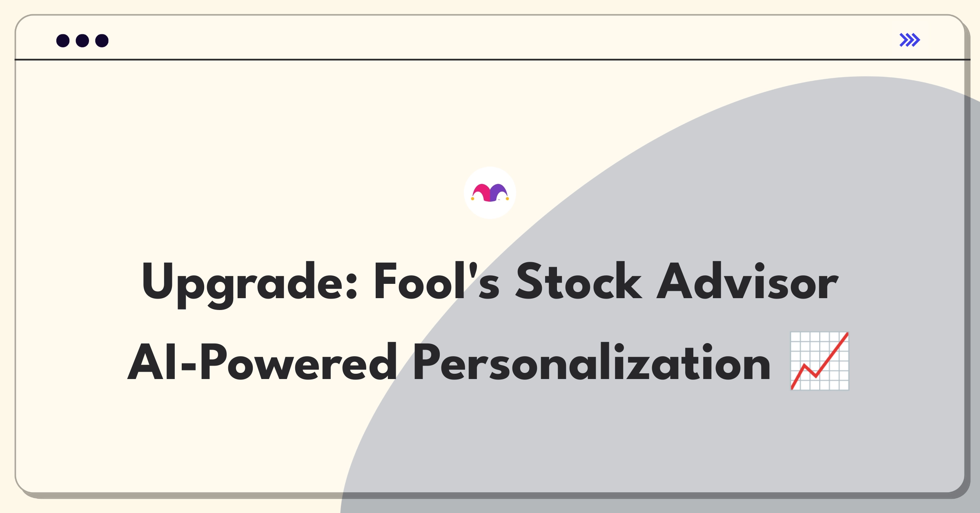The width and height of the screenshot is (980, 513).
Task: Click the rising chart emoji
Action: pyautogui.click(x=820, y=361)
